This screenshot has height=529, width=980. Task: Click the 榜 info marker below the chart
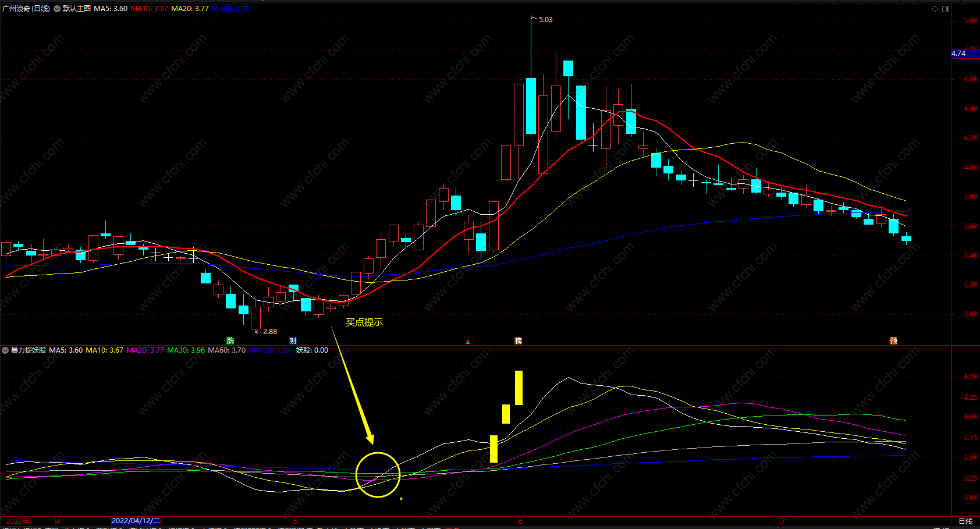(x=518, y=340)
